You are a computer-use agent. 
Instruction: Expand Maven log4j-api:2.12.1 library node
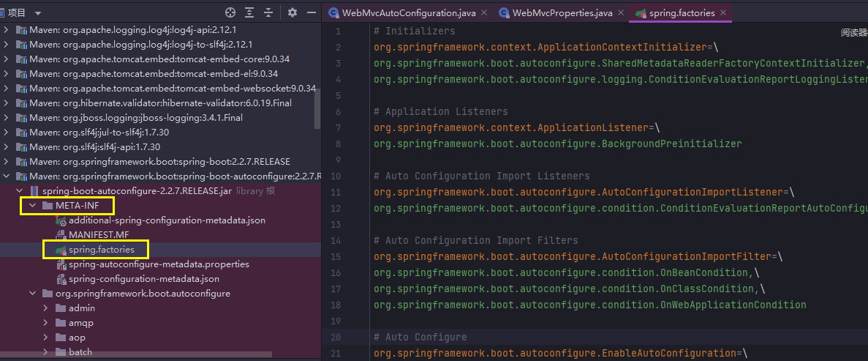(x=6, y=29)
